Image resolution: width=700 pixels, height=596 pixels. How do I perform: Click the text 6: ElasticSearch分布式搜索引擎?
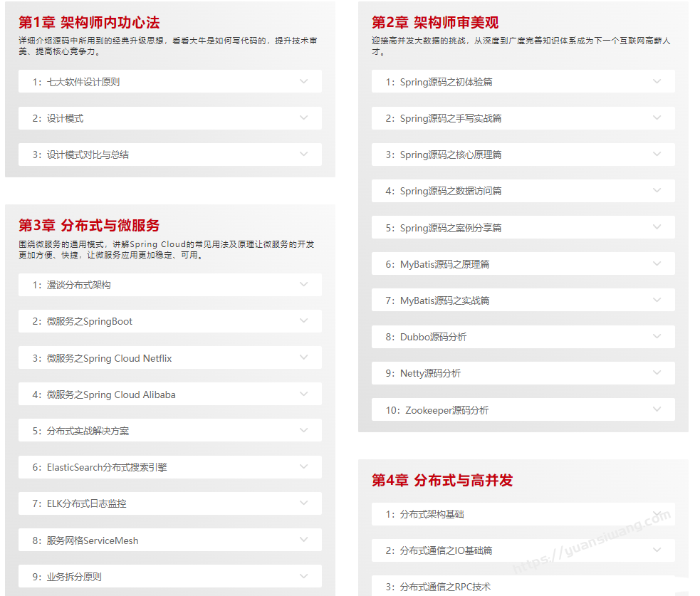pyautogui.click(x=100, y=467)
